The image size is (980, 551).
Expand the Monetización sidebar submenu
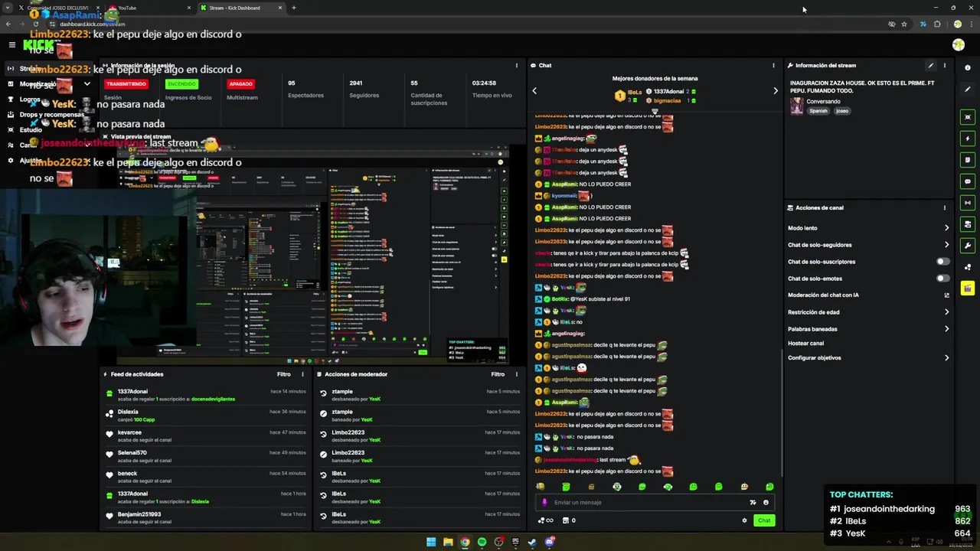click(87, 84)
